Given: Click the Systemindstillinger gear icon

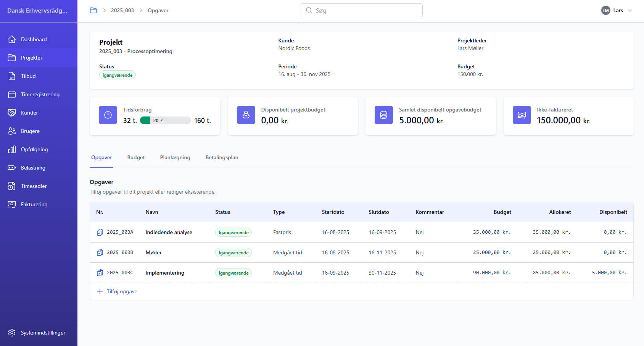Looking at the screenshot, I should pos(12,333).
